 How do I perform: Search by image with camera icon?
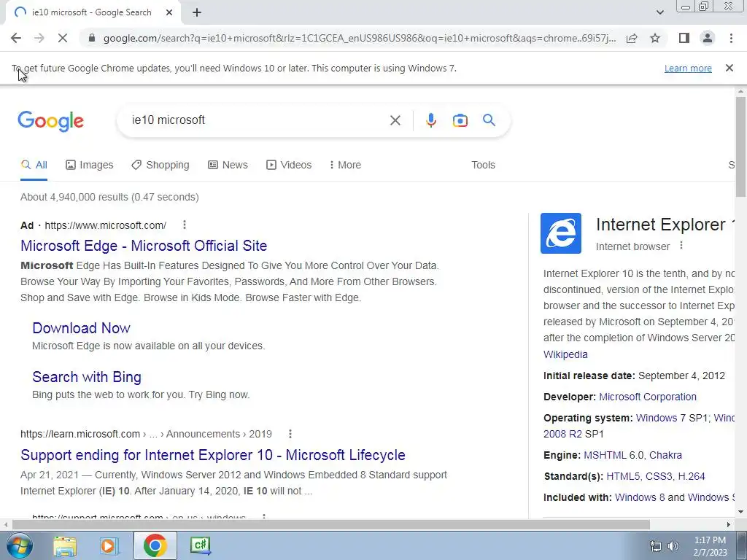pyautogui.click(x=460, y=120)
